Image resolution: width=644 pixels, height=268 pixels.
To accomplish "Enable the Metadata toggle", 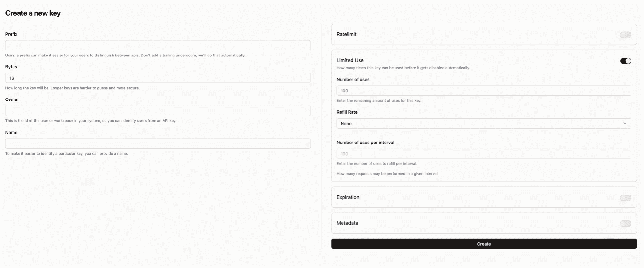I will (x=625, y=223).
